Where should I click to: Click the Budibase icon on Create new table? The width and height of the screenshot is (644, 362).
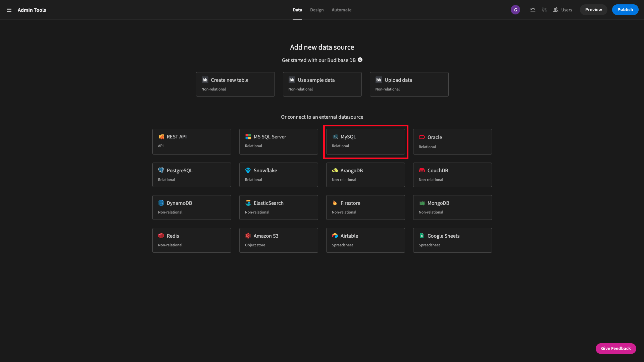205,80
